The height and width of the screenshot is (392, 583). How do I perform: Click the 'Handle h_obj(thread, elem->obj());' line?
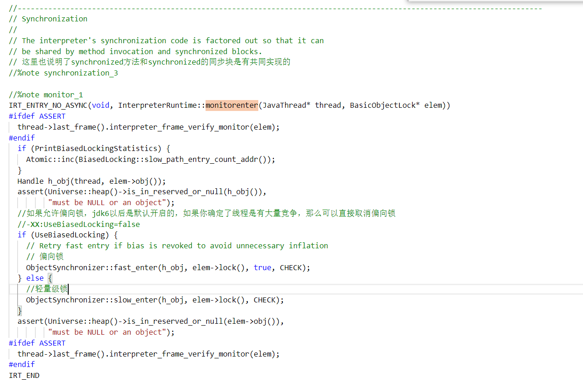[92, 181]
